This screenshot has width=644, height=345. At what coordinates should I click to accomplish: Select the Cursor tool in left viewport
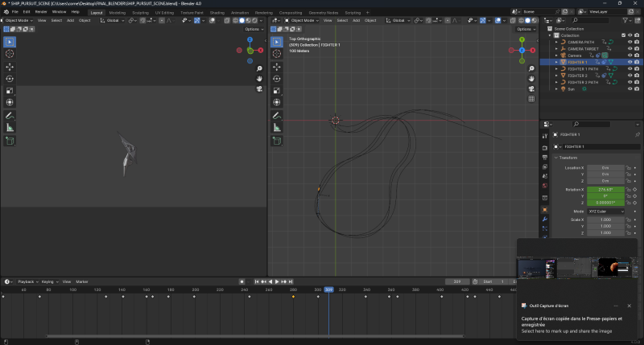click(10, 54)
